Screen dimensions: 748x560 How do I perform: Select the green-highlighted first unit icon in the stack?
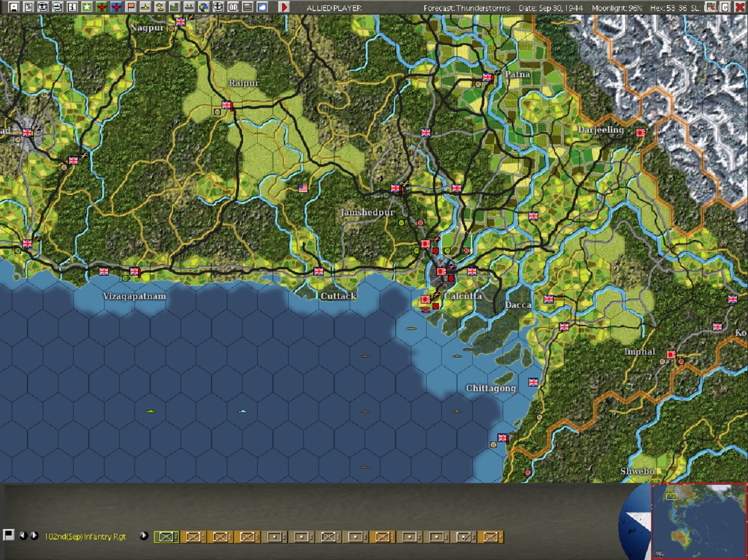pyautogui.click(x=167, y=537)
